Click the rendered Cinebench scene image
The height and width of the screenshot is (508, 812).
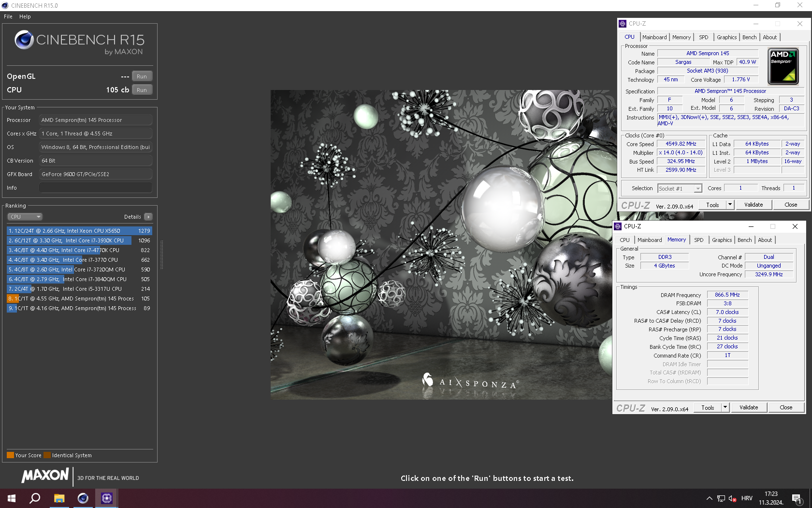point(442,244)
